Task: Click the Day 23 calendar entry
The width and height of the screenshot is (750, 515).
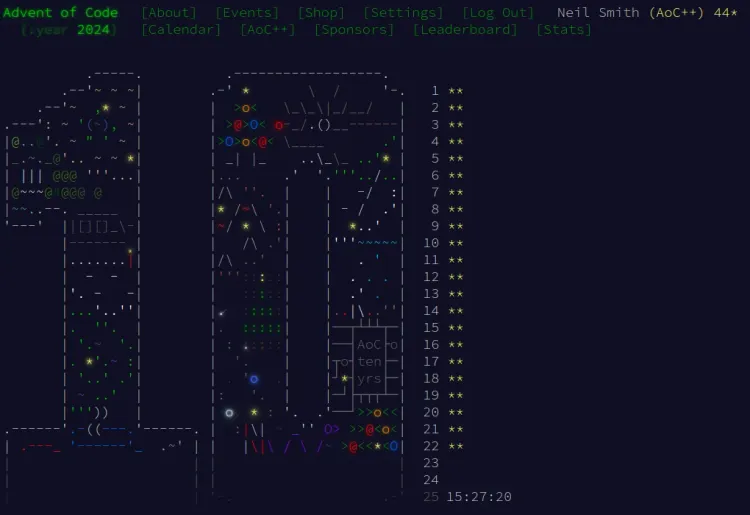Action: coord(431,463)
